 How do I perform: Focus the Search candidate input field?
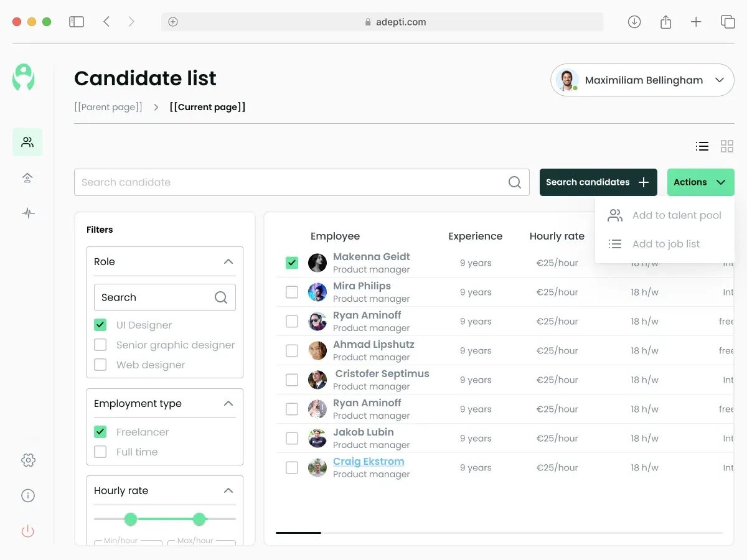(301, 182)
